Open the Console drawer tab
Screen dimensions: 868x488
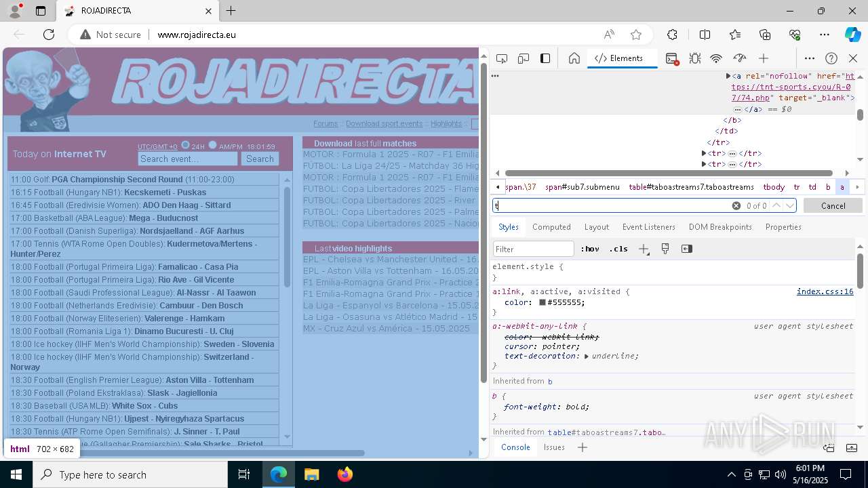(515, 447)
